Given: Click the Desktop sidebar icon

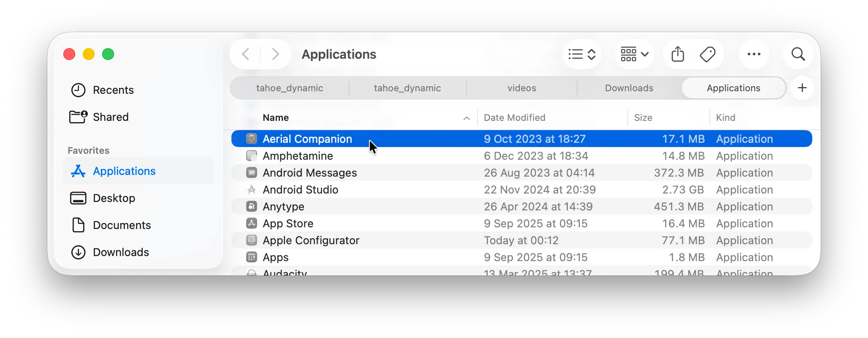Looking at the screenshot, I should 78,198.
